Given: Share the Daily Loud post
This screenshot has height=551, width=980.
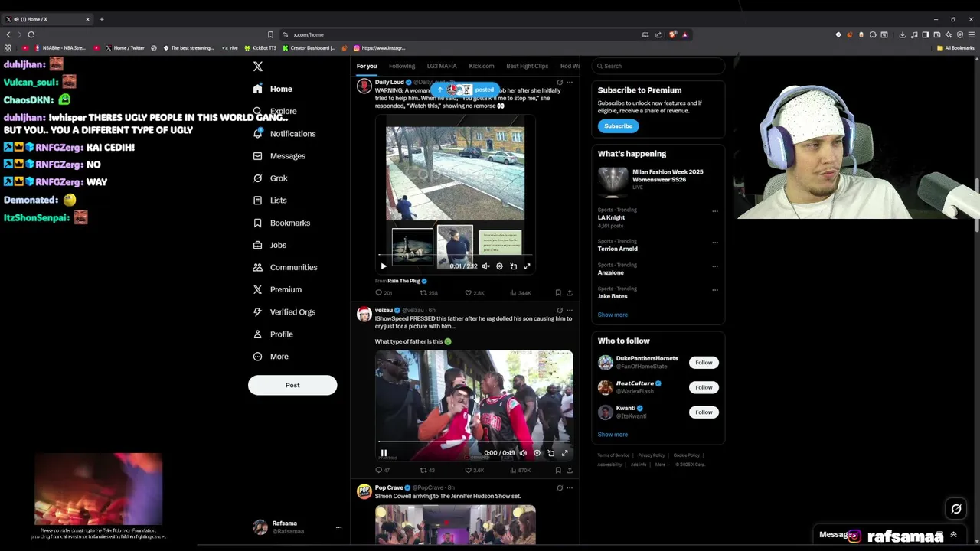Looking at the screenshot, I should click(x=569, y=293).
